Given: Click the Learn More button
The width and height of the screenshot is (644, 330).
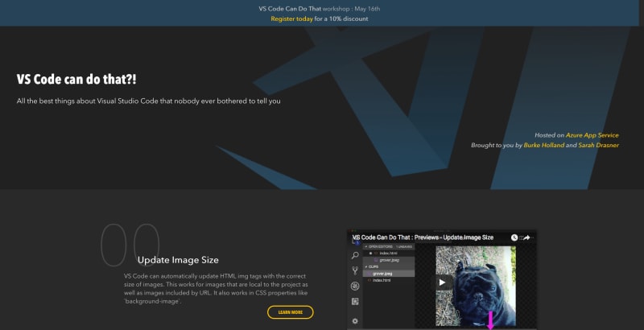Looking at the screenshot, I should click(291, 312).
